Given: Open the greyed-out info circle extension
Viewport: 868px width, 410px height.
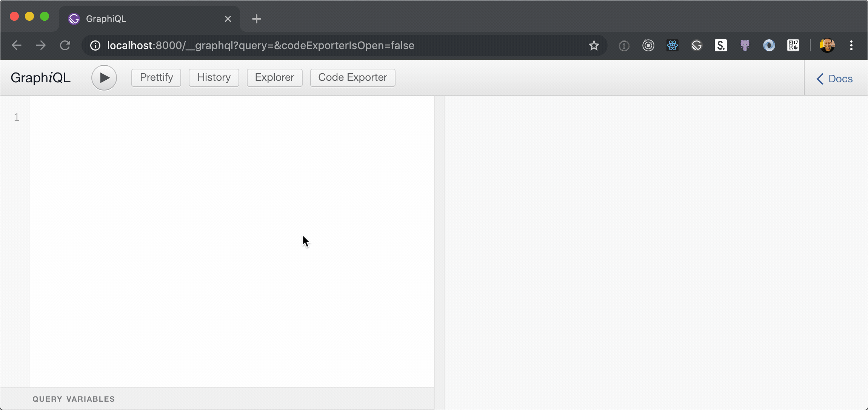Looking at the screenshot, I should coord(624,46).
